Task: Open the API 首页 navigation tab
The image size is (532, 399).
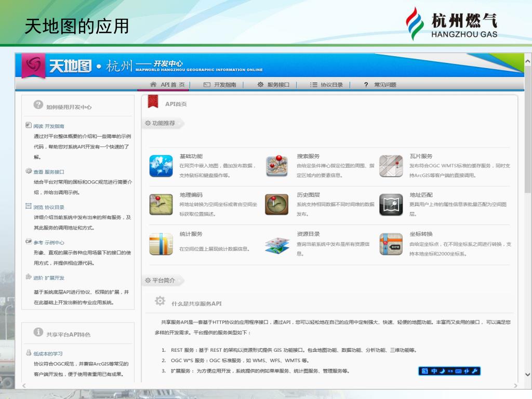Action: coord(167,85)
